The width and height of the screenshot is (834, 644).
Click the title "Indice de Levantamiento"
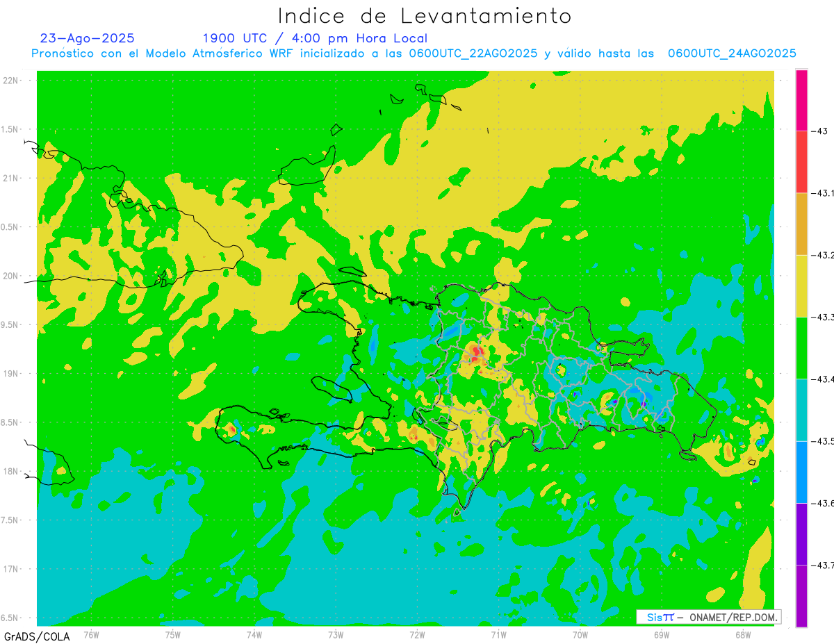(x=425, y=15)
